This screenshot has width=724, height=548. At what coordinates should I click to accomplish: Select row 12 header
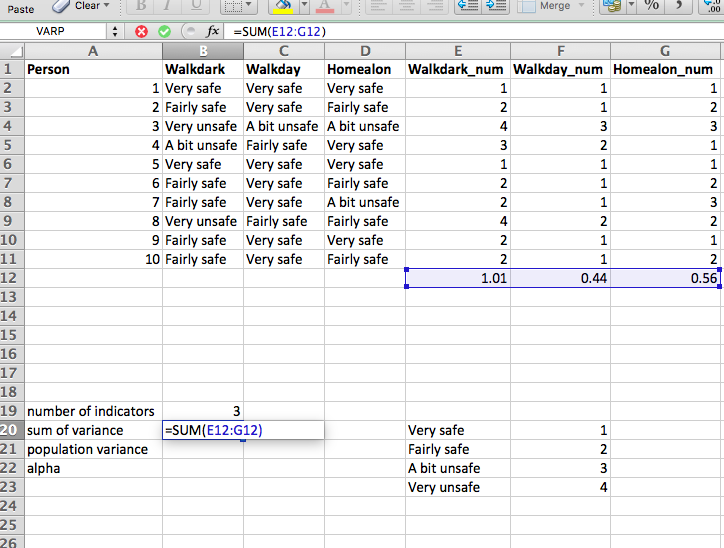(x=11, y=278)
